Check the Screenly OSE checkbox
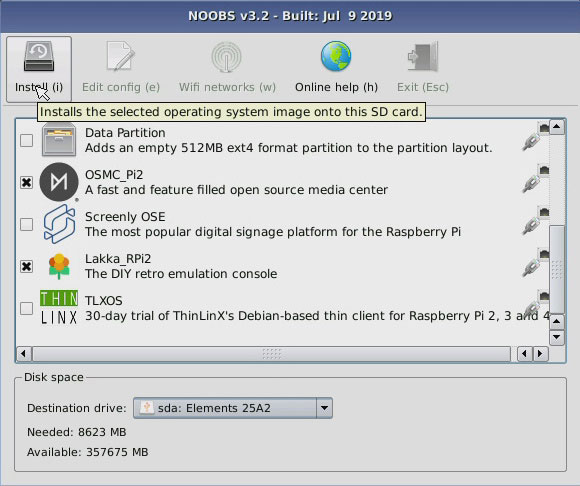 [x=26, y=224]
